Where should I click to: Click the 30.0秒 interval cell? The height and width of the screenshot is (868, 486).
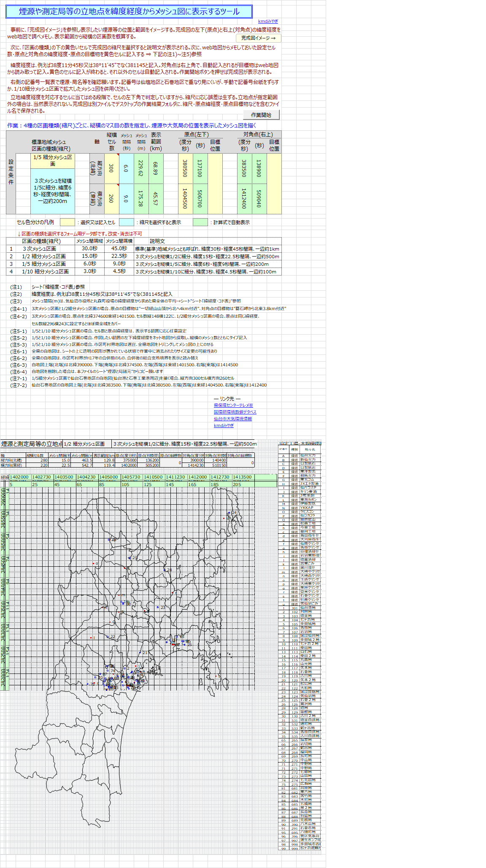[x=89, y=249]
